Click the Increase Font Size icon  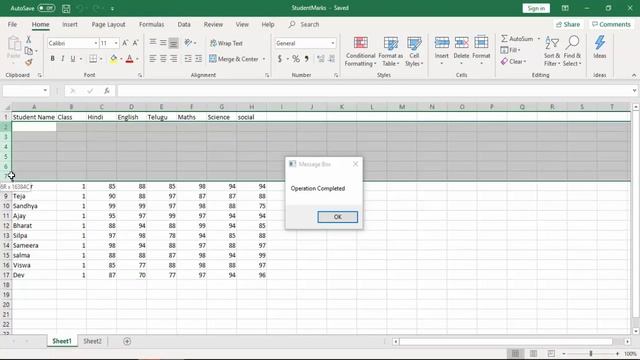point(125,43)
